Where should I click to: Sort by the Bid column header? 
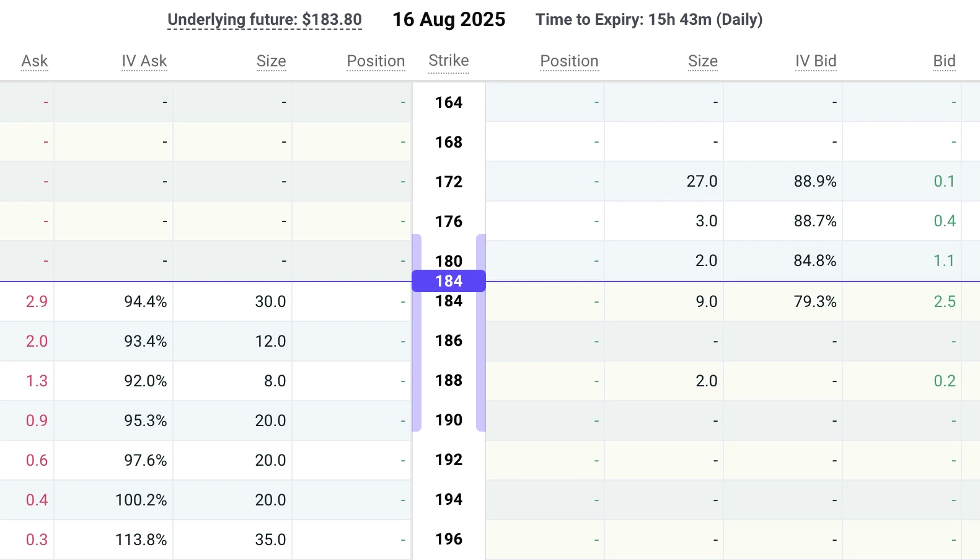point(944,61)
